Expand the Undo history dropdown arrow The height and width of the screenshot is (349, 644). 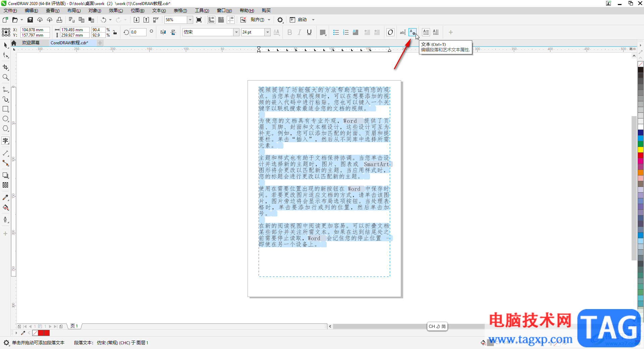(110, 20)
